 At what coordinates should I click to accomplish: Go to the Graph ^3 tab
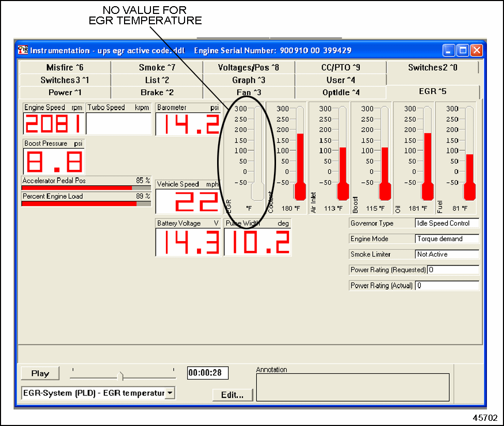pyautogui.click(x=249, y=80)
